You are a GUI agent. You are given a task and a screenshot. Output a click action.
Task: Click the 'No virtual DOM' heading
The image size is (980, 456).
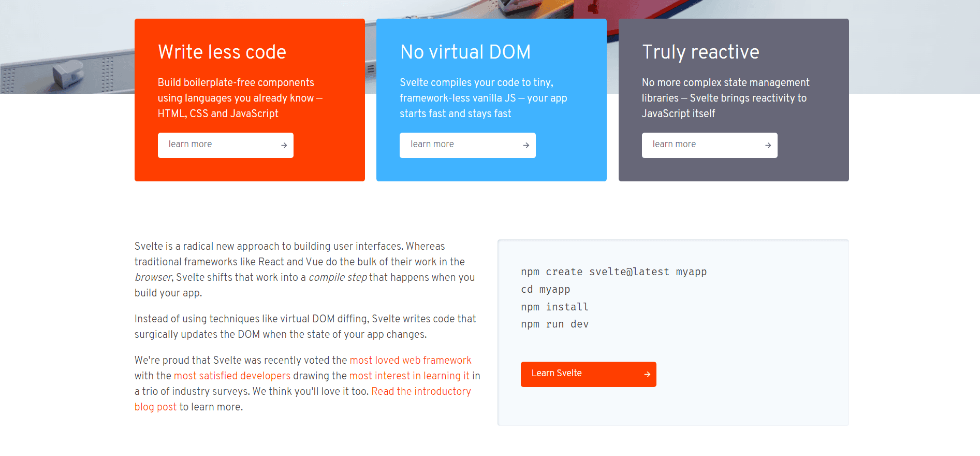[x=465, y=52]
